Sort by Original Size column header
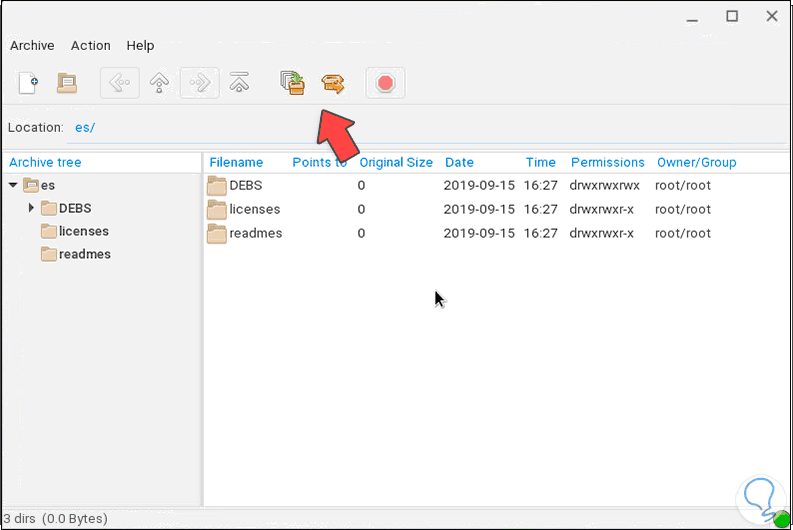This screenshot has height=530, width=793. (x=396, y=162)
